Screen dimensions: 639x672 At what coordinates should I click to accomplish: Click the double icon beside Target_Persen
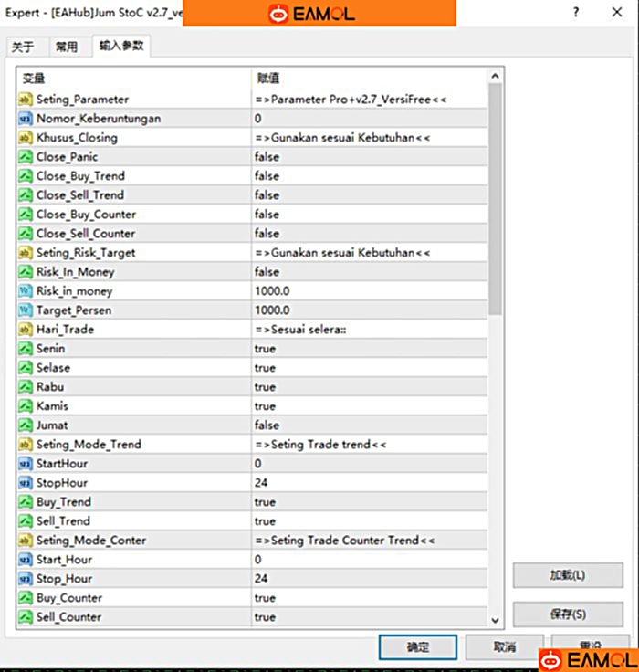(x=26, y=310)
